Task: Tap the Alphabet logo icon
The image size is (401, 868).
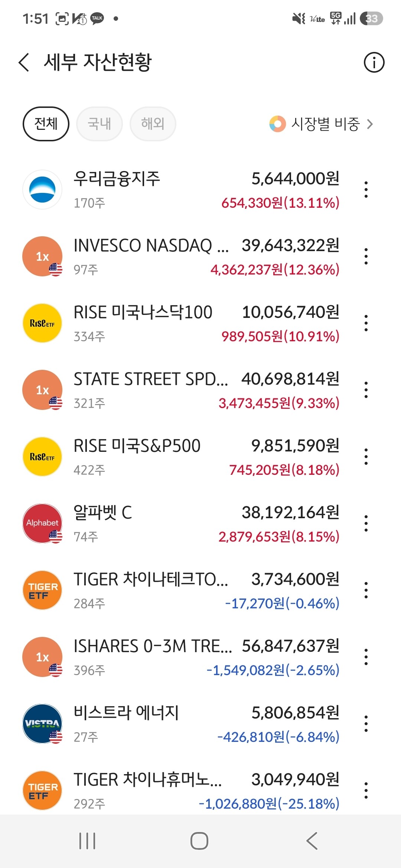Action: tap(42, 523)
